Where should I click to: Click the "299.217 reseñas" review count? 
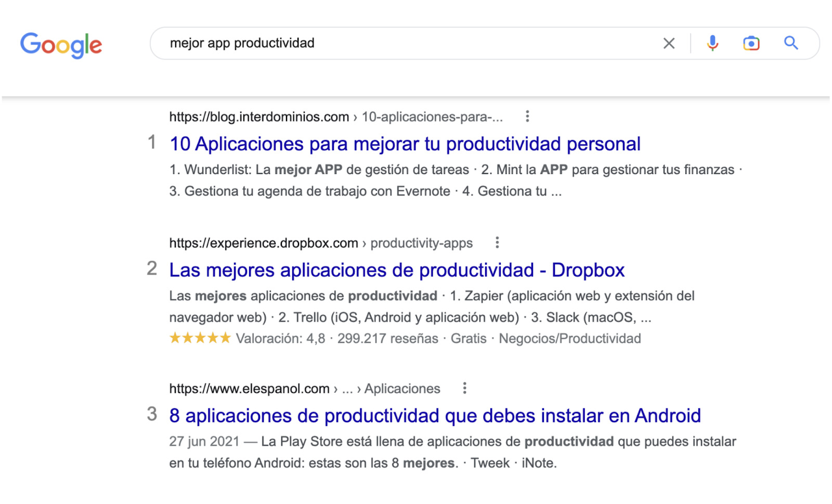point(387,339)
